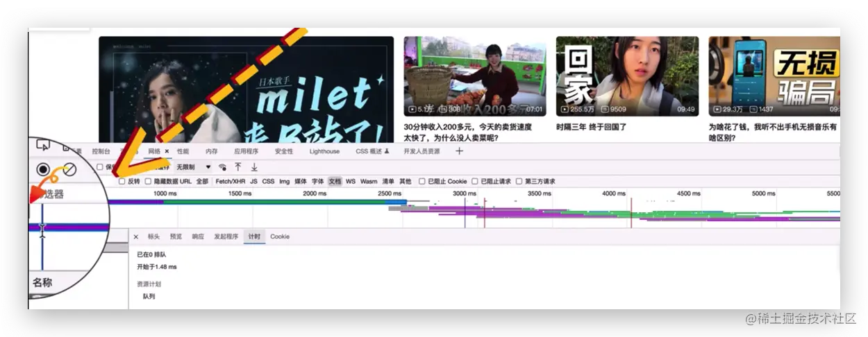Open the Lighthouse tab
The image size is (868, 337).
324,151
